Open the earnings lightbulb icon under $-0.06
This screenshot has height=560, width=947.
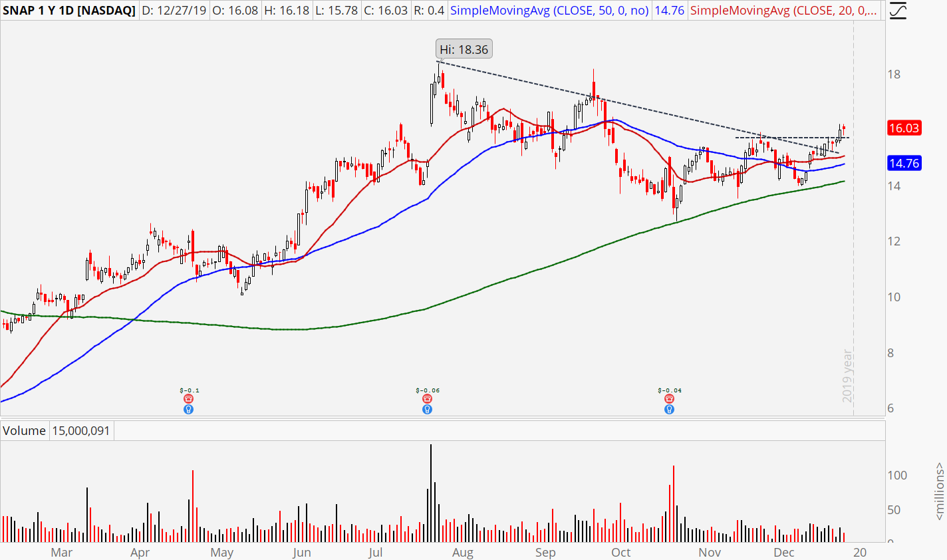point(427,409)
